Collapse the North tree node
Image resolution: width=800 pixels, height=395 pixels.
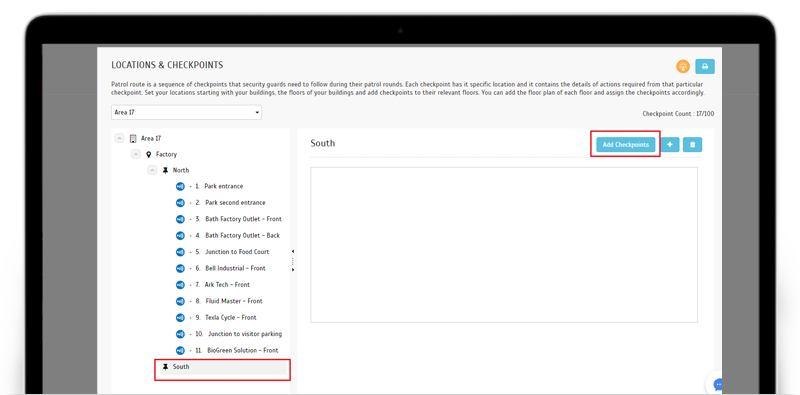152,170
